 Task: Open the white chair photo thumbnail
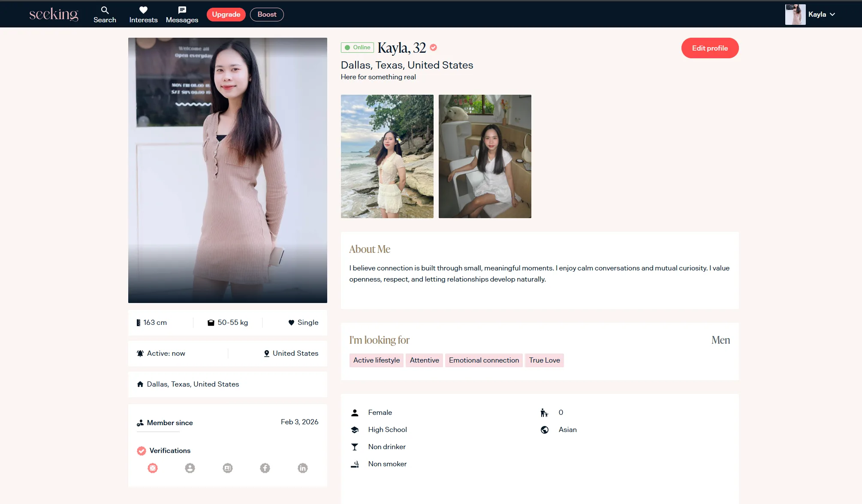(x=485, y=156)
